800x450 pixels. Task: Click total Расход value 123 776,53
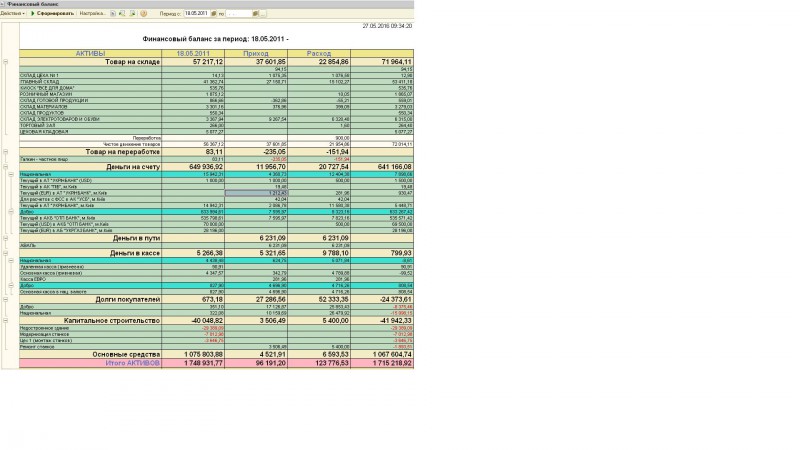pyautogui.click(x=331, y=363)
